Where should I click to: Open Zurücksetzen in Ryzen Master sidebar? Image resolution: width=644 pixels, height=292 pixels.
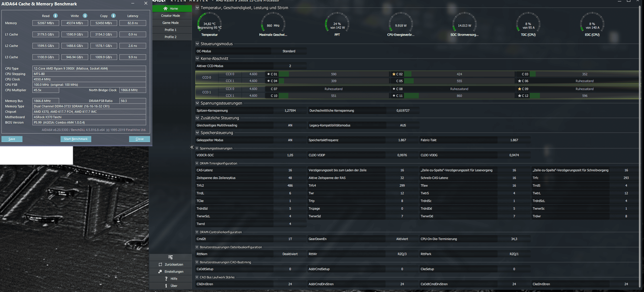(171, 264)
